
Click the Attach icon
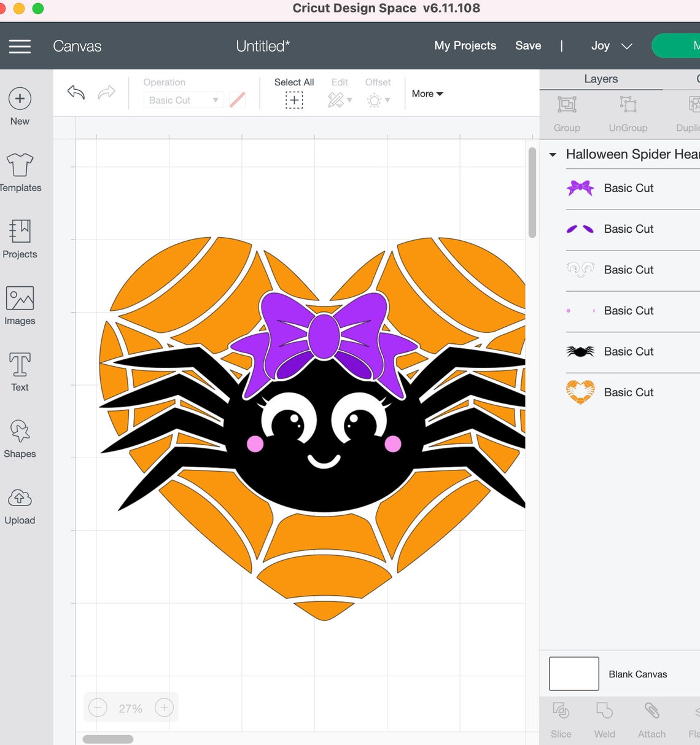click(x=651, y=719)
